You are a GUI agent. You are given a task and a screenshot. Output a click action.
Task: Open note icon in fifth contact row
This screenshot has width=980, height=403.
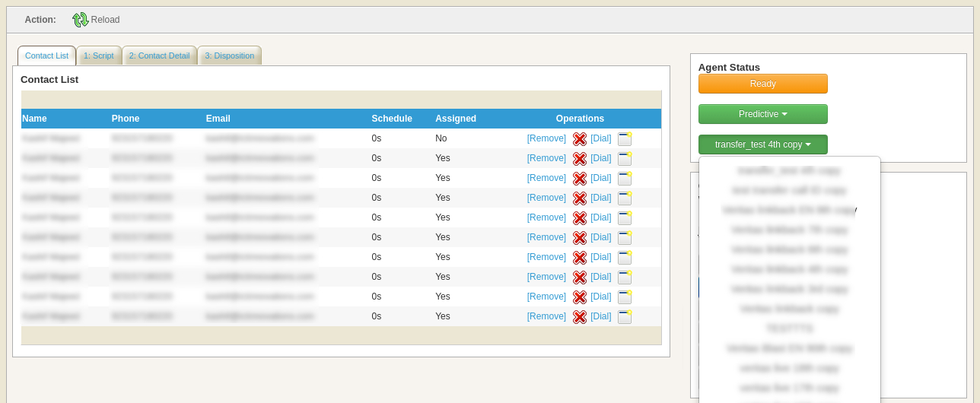pyautogui.click(x=625, y=217)
